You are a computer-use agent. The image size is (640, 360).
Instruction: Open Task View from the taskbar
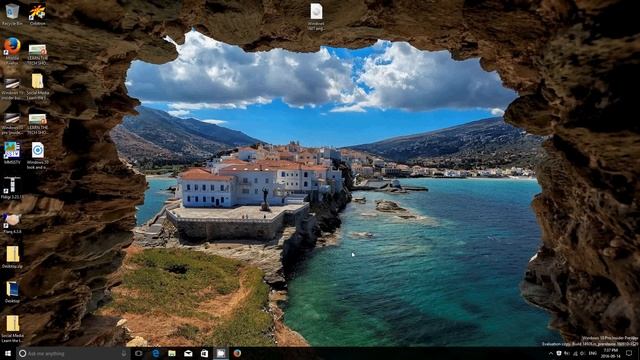point(139,353)
